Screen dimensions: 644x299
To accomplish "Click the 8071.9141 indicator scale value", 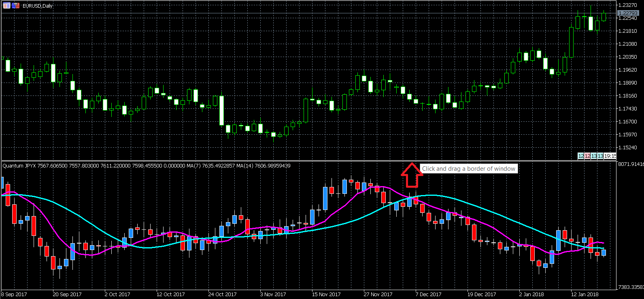I will 631,164.
